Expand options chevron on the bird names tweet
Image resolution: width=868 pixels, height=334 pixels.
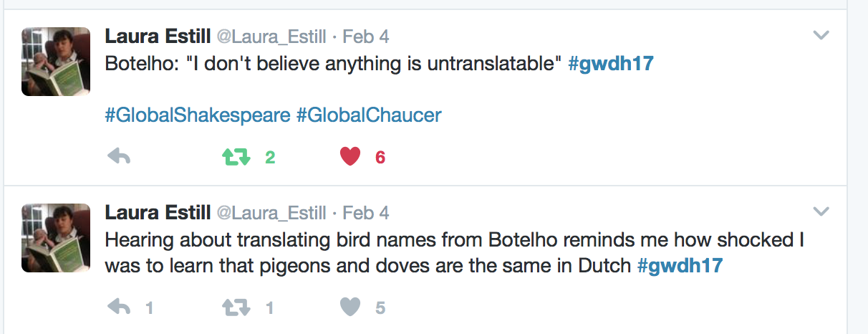[821, 211]
